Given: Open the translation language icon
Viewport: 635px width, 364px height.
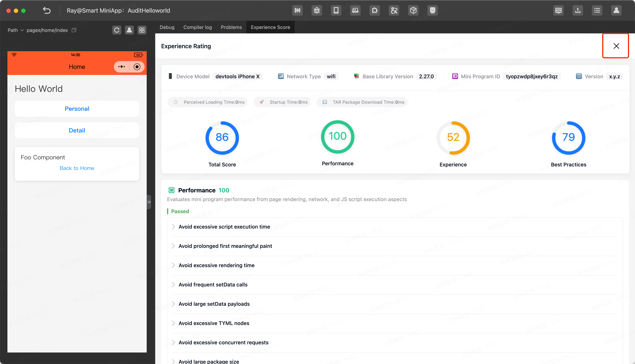Looking at the screenshot, I should pos(394,10).
